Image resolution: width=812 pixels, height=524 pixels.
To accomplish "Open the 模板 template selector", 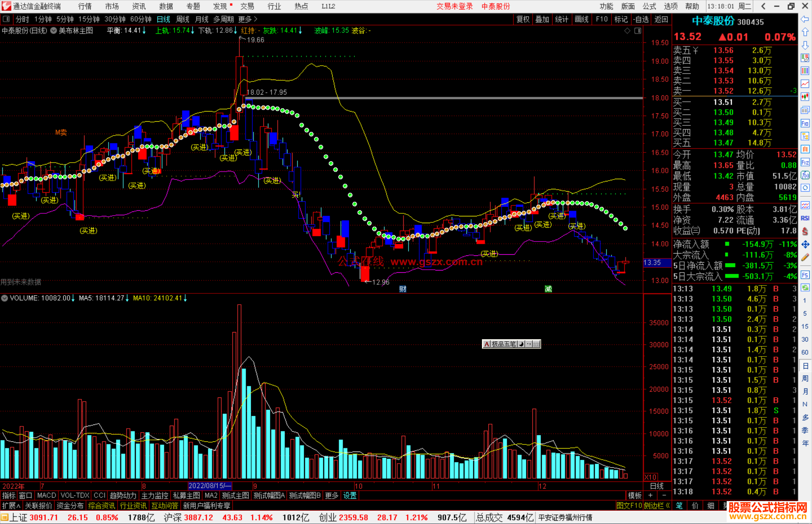I will pyautogui.click(x=635, y=496).
